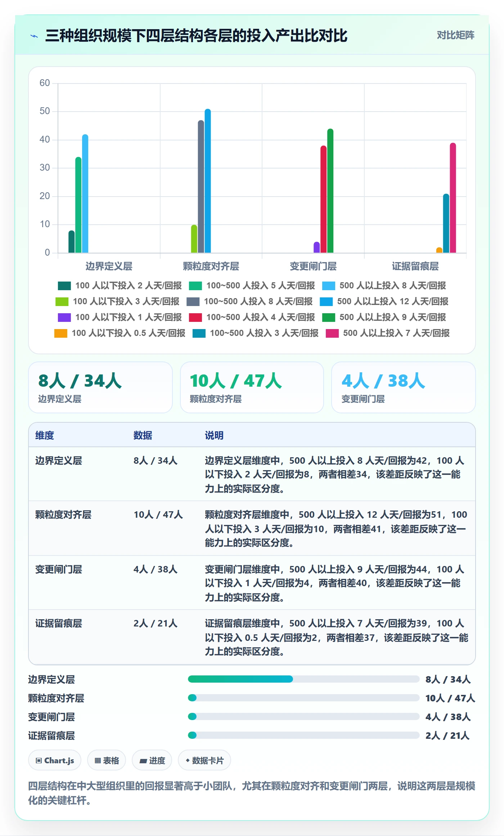Click the 数据卡片 tag chip
The width and height of the screenshot is (504, 836).
204,760
